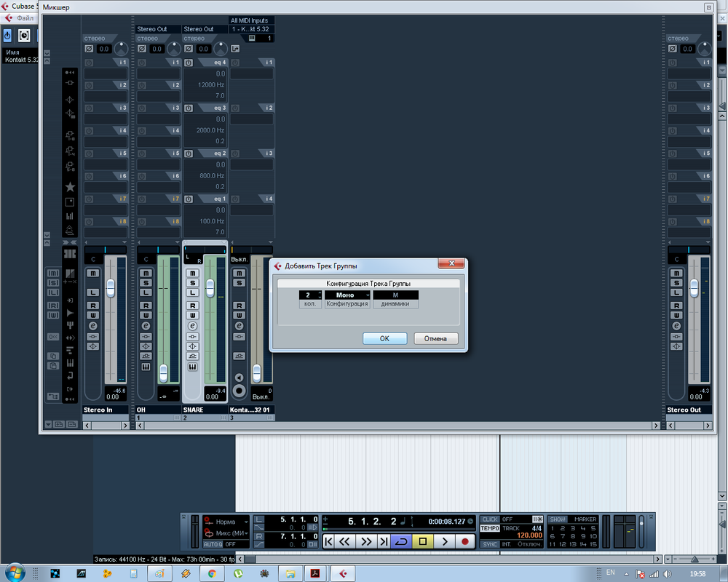Increase track count with the кол. stepper

tap(320, 293)
